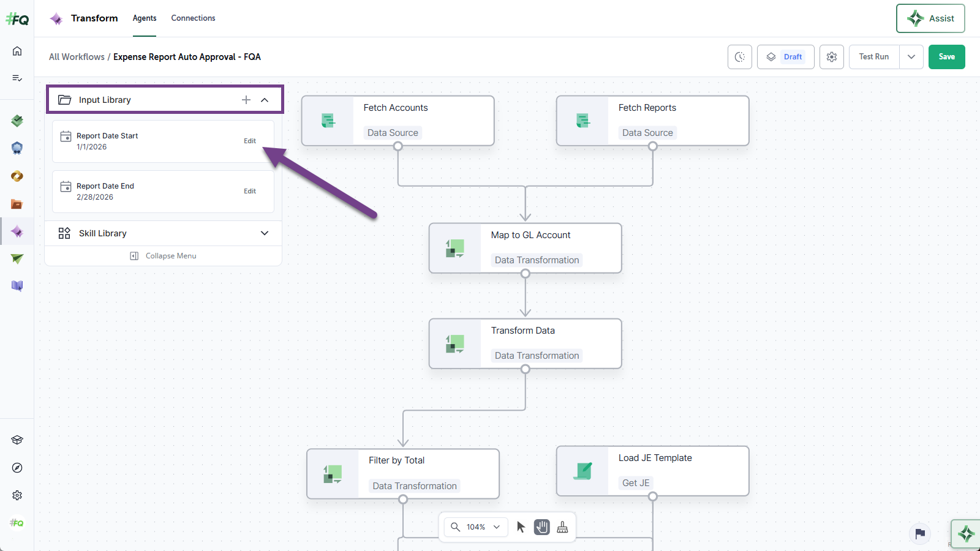Viewport: 980px width, 551px height.
Task: Open the orange swirl app icon
Action: click(17, 176)
